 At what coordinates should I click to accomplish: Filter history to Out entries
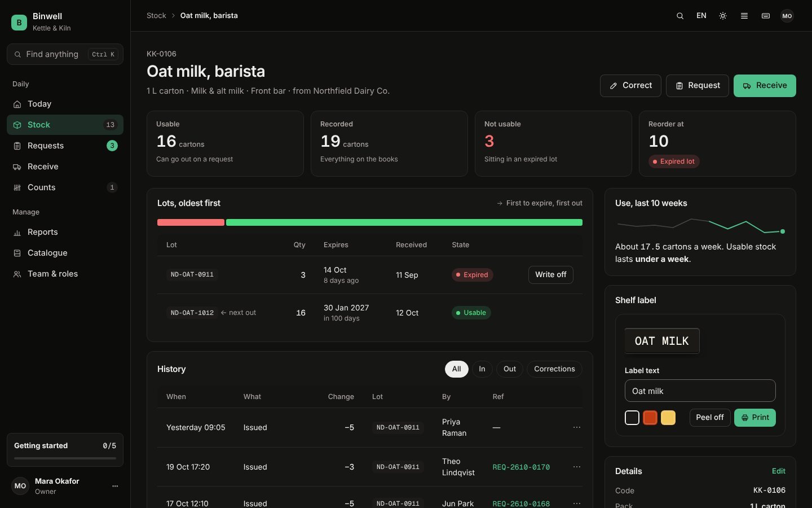point(510,369)
